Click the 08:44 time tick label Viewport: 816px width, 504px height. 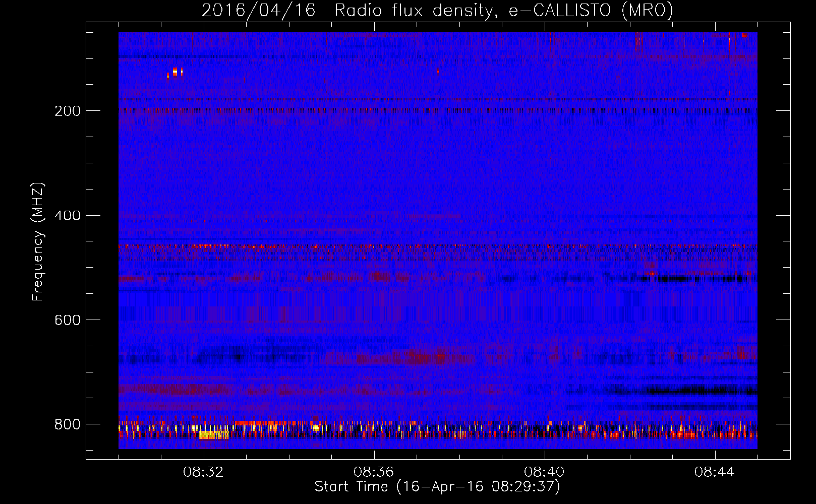tap(715, 472)
